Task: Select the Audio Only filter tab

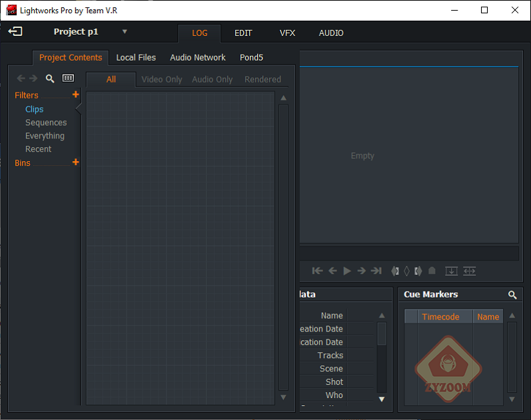Action: click(x=213, y=79)
